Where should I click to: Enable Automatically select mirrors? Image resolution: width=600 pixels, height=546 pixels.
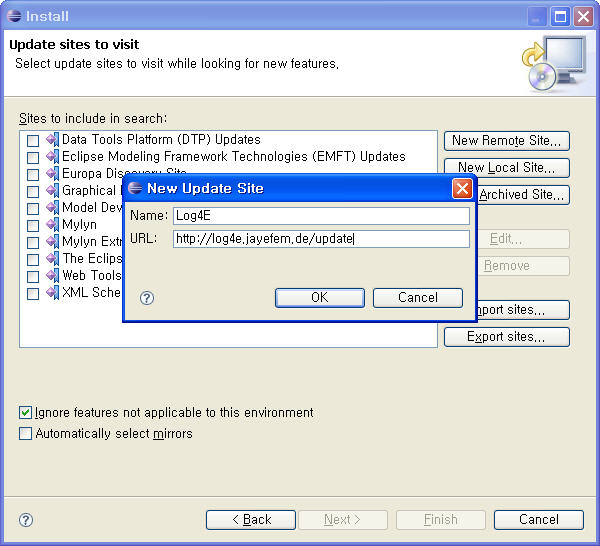pyautogui.click(x=25, y=434)
